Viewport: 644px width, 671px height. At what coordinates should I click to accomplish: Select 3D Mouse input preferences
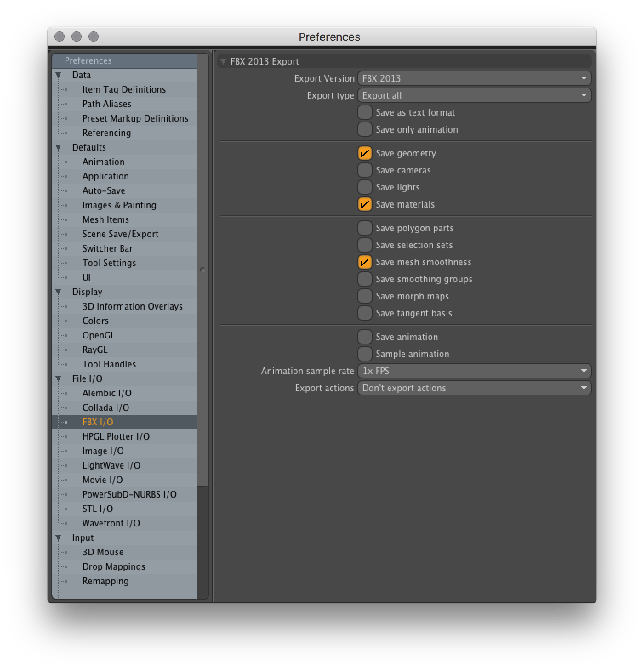124,552
